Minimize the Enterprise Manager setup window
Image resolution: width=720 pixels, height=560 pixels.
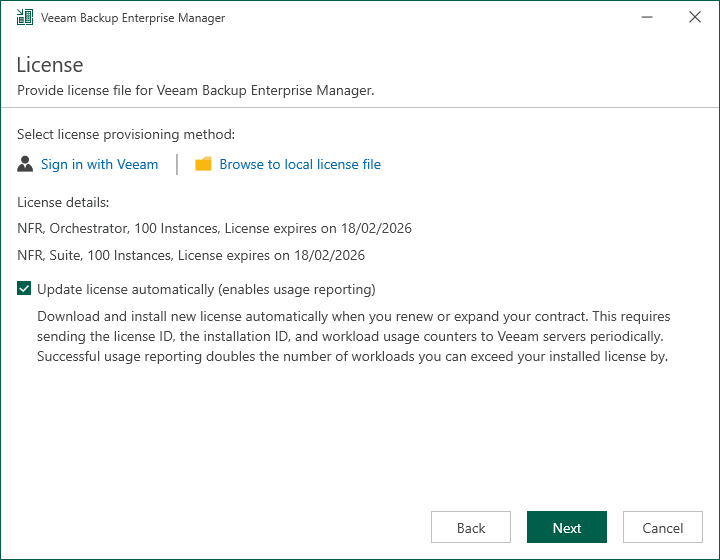[x=641, y=18]
